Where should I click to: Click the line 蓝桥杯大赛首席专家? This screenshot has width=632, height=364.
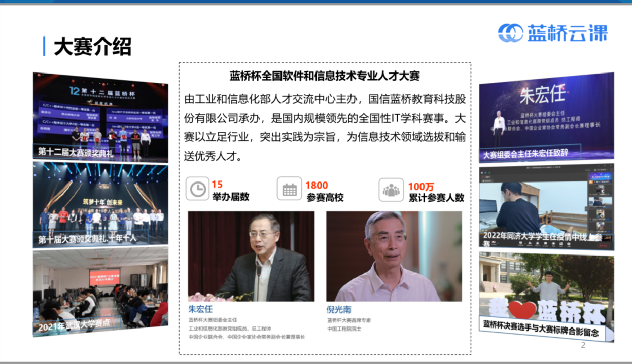pos(349,320)
